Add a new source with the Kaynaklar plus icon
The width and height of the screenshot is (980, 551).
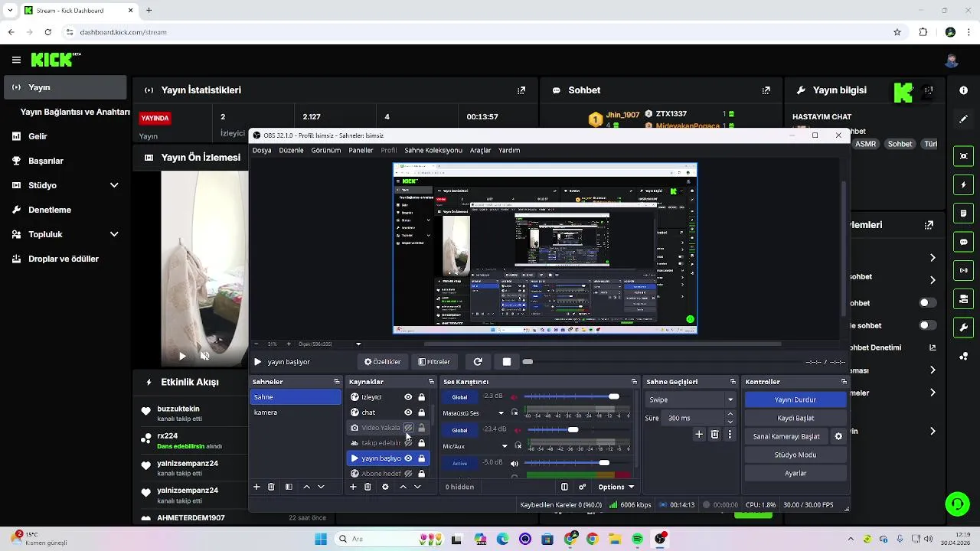tap(353, 487)
